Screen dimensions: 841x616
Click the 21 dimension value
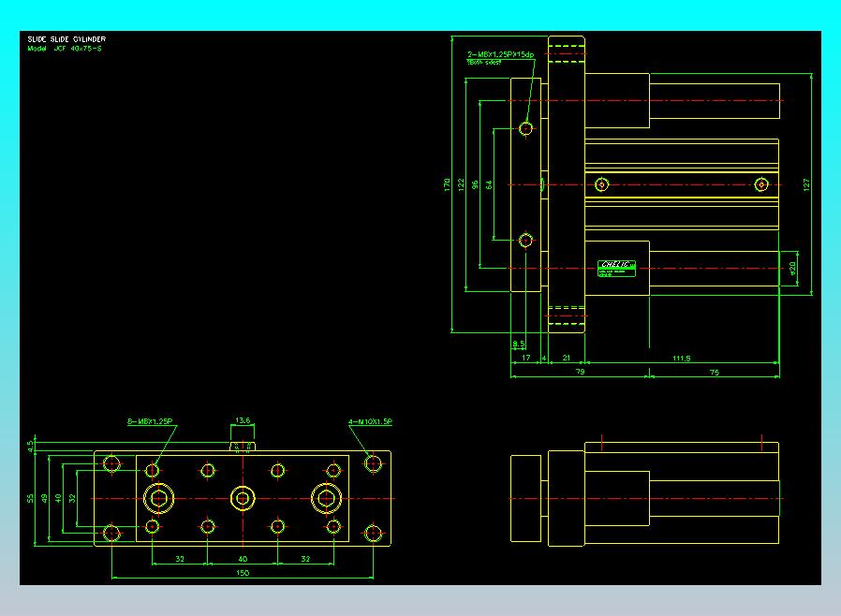[566, 358]
